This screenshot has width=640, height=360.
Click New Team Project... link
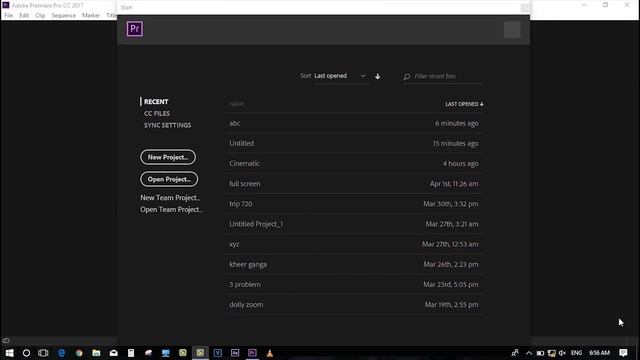point(170,198)
